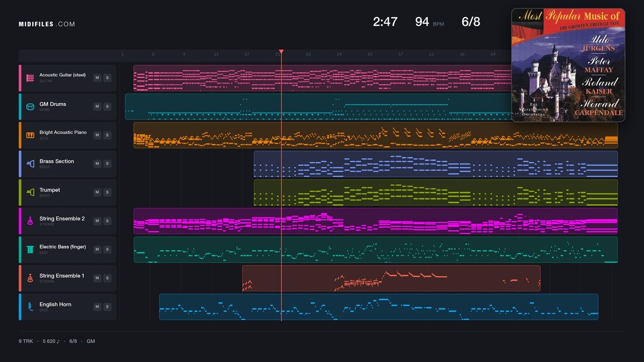Solo the String Ensemble 2 track
Screen dimensions: 644x362
[107, 221]
